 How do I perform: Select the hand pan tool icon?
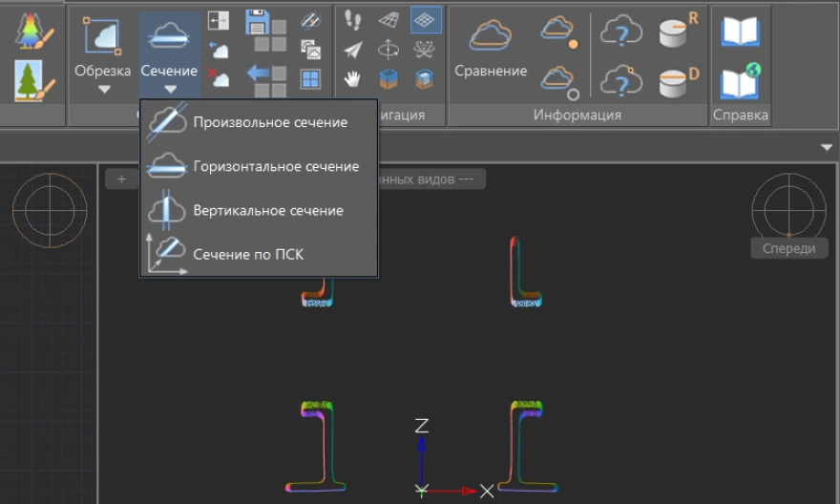click(353, 78)
